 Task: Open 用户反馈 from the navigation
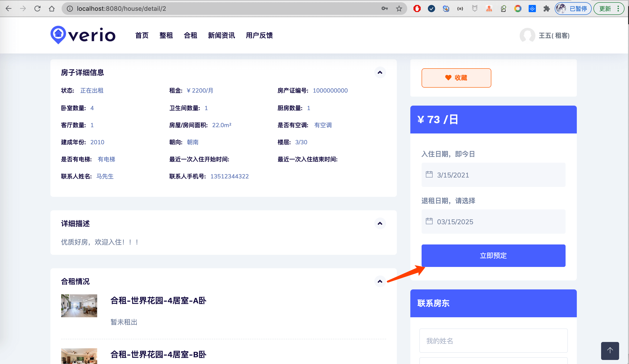click(x=259, y=36)
